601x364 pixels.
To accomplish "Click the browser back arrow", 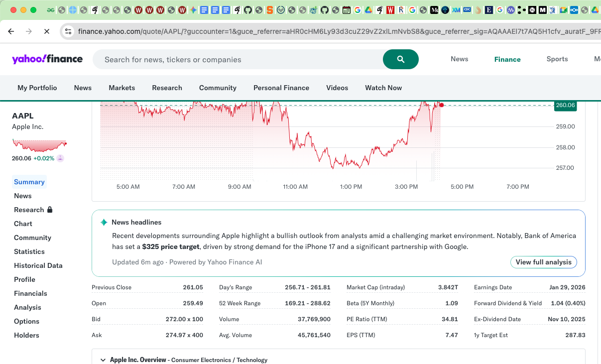I will [11, 31].
